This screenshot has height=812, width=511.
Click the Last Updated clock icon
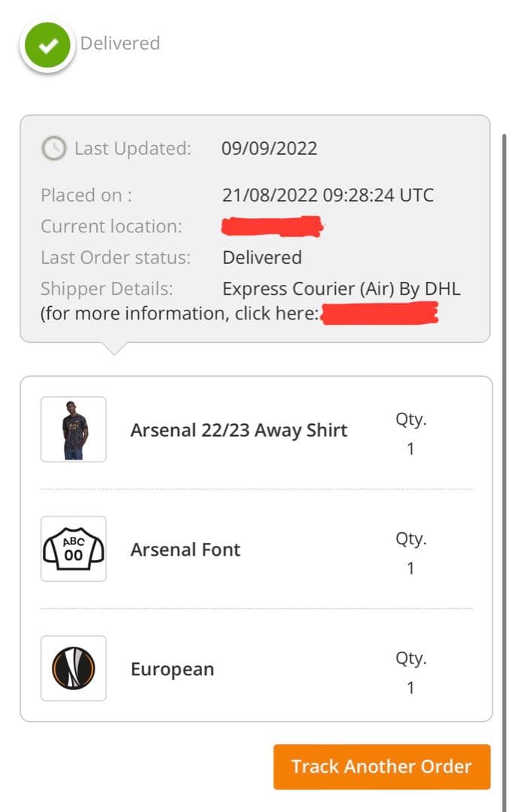[x=53, y=149]
